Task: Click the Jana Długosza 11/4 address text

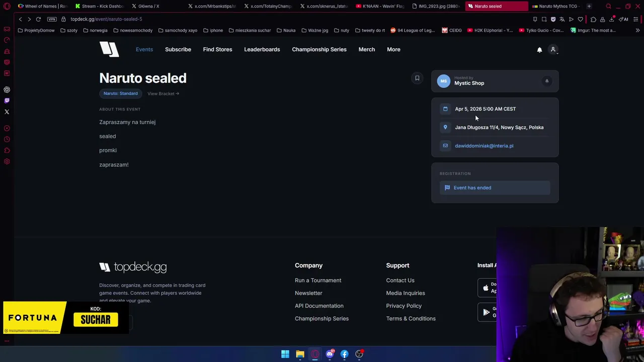Action: (x=499, y=127)
